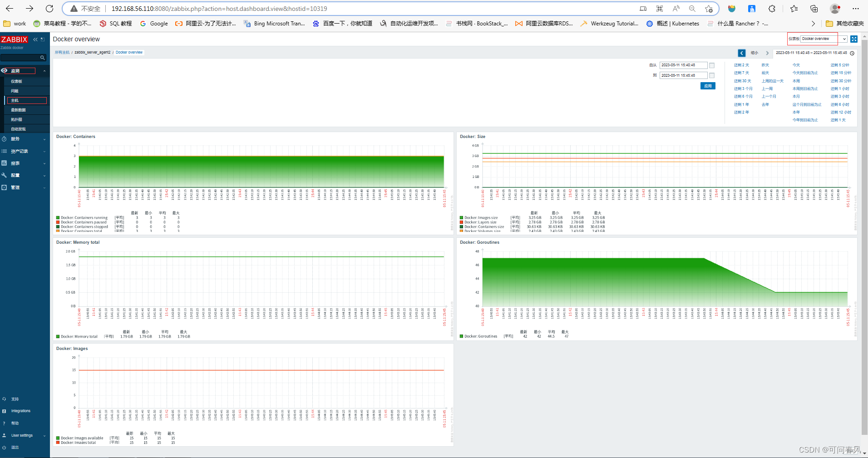Screen dimensions: 868x458
Task: Expand the 配置 menu section
Action: point(44,175)
